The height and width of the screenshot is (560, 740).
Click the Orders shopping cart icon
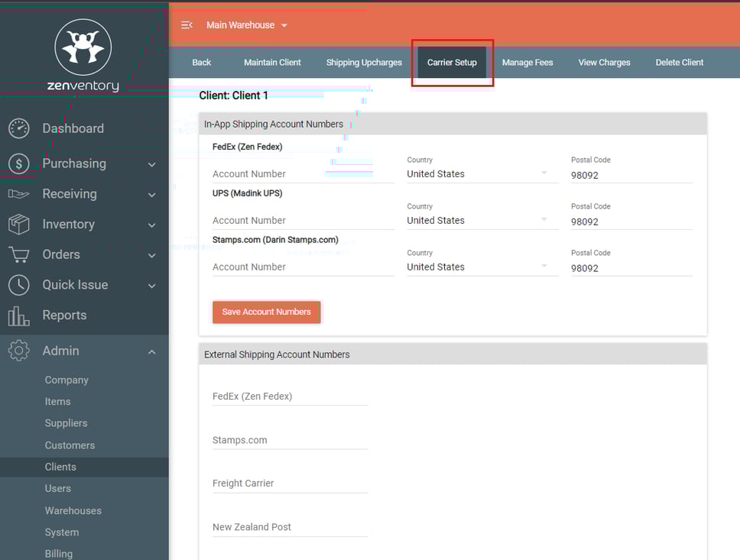(x=19, y=254)
